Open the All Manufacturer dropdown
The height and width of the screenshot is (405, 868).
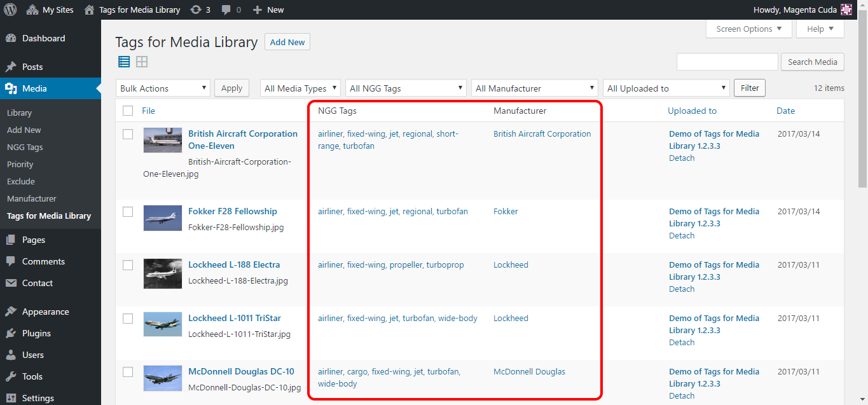pyautogui.click(x=535, y=88)
